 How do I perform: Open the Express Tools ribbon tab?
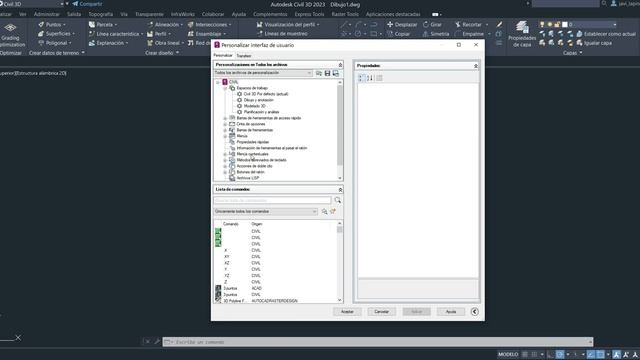coord(309,14)
